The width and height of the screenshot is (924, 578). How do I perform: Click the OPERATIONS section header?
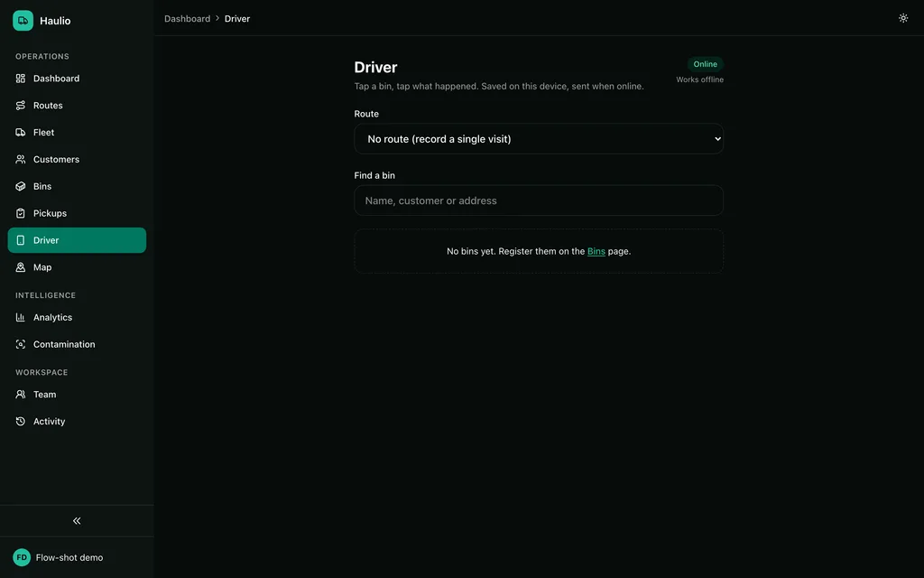point(42,57)
